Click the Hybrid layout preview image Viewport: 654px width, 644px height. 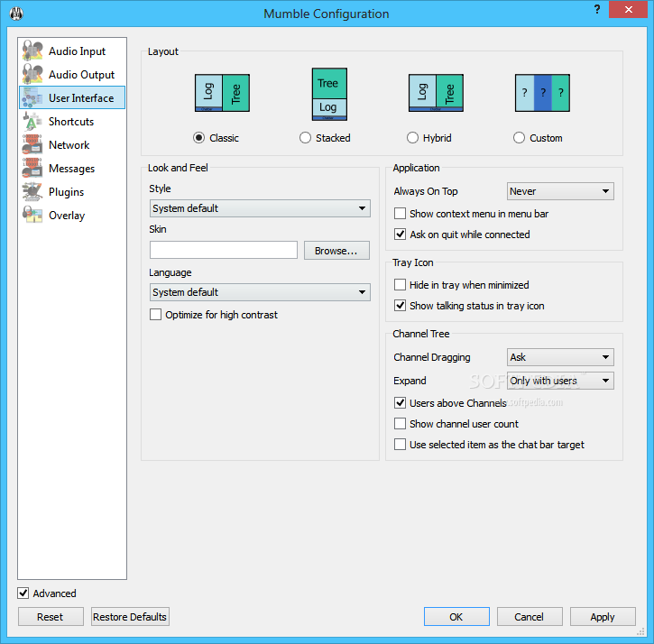click(436, 93)
